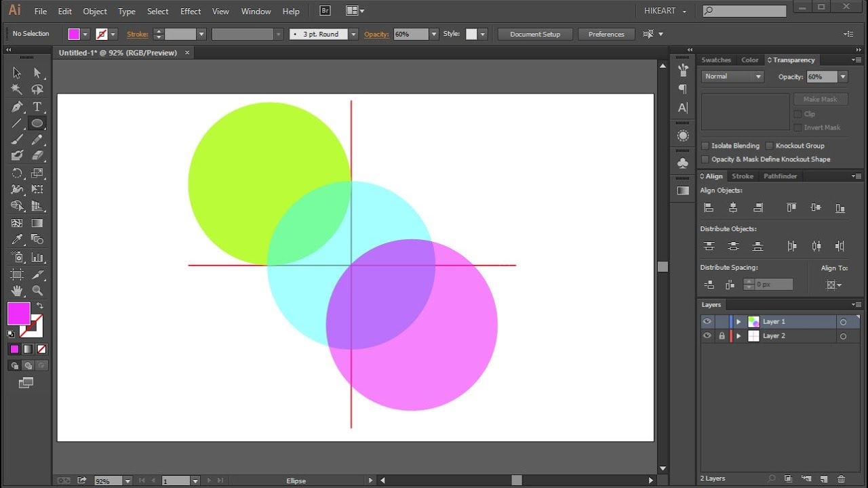Select the Zoom tool

[x=37, y=291]
